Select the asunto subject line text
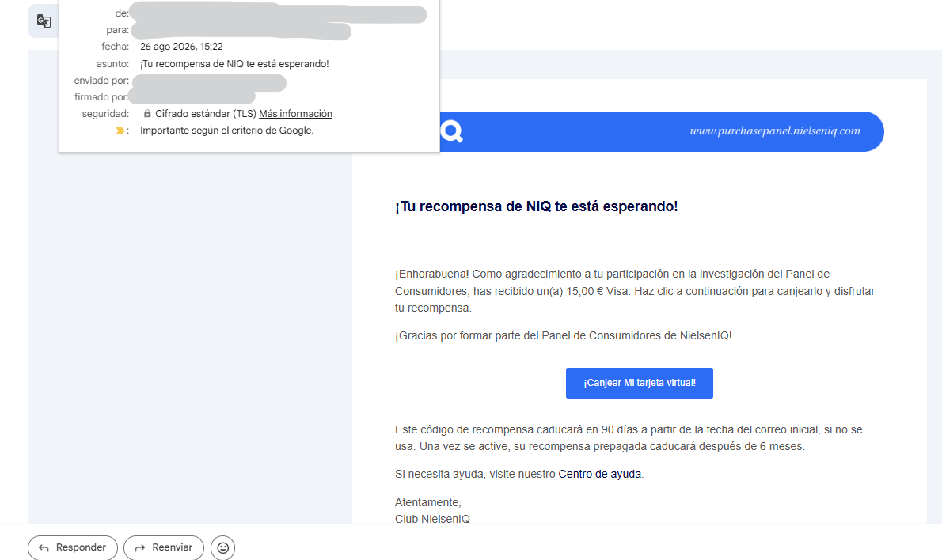This screenshot has height=560, width=942. click(234, 63)
